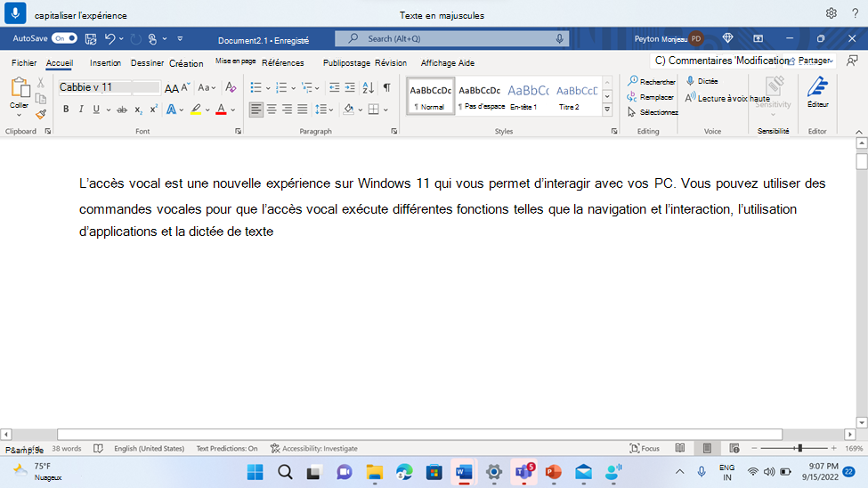Open the Dessiner tab
Screen dimensions: 868x488
tap(147, 63)
